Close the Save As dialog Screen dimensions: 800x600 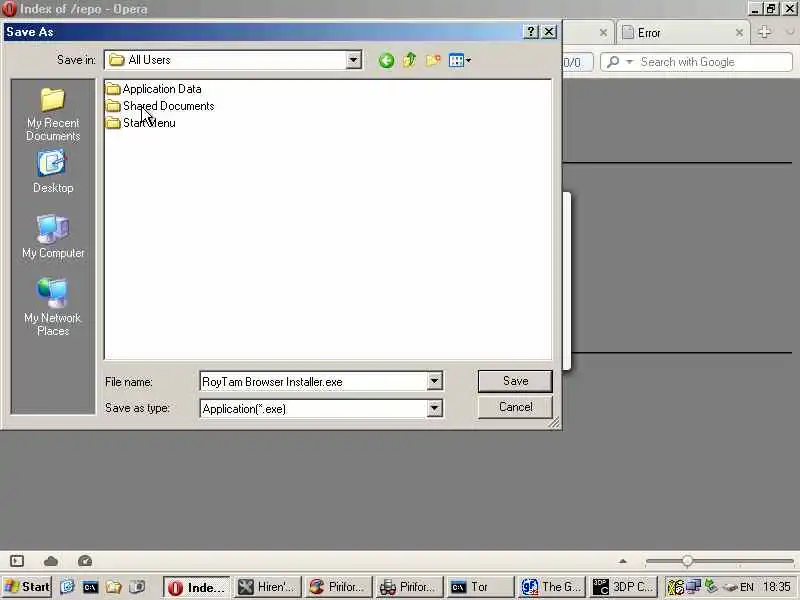[548, 32]
